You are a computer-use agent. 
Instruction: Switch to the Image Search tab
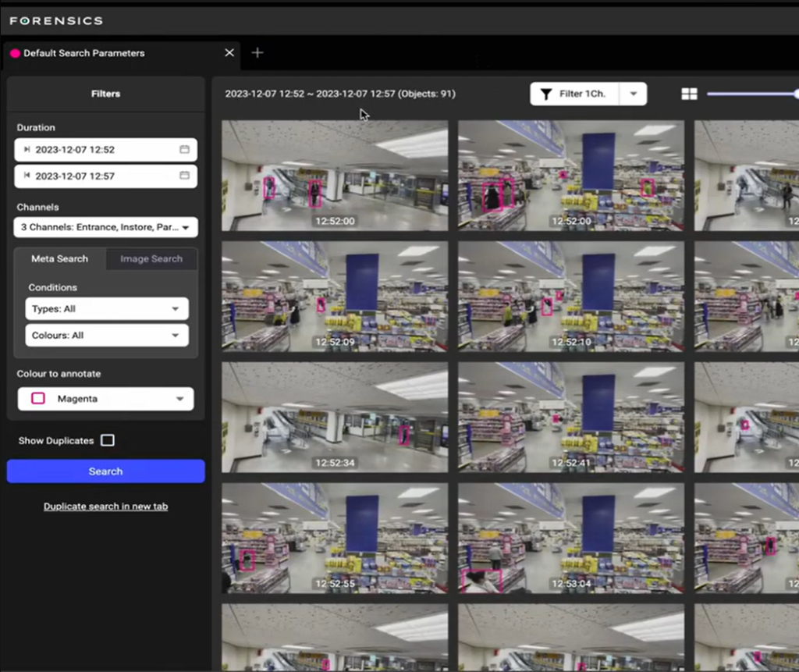tap(151, 259)
